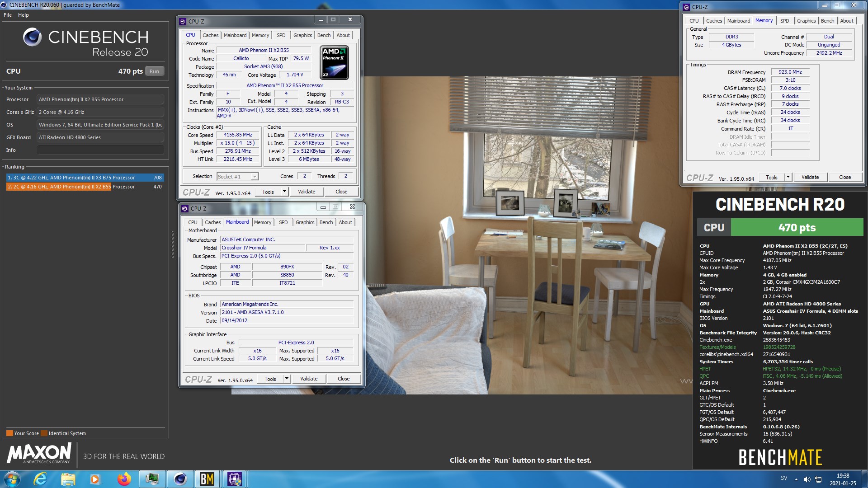Select About tab in Memory CPU-Z window
The width and height of the screenshot is (868, 488).
[846, 21]
